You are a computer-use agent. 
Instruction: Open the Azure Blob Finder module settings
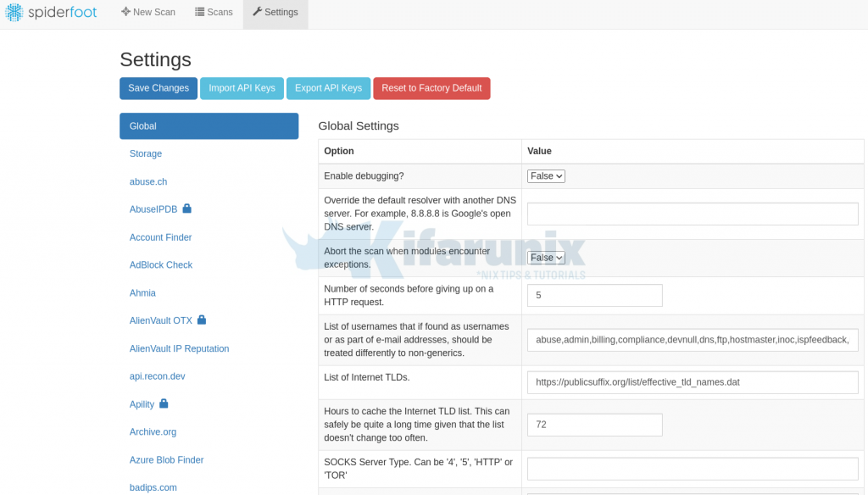167,459
